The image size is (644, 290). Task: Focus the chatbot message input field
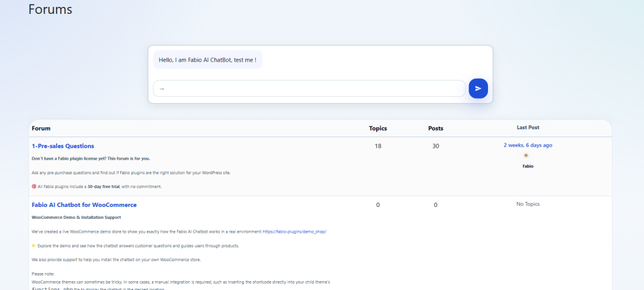coord(309,88)
